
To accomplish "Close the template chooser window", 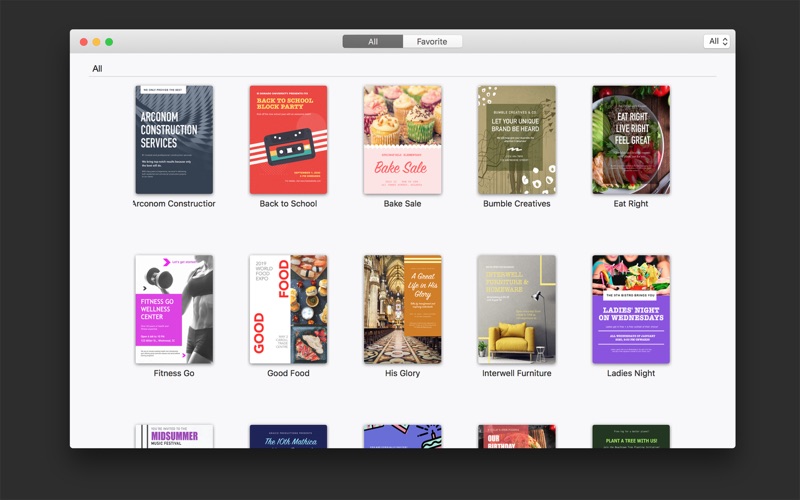I will coord(84,42).
